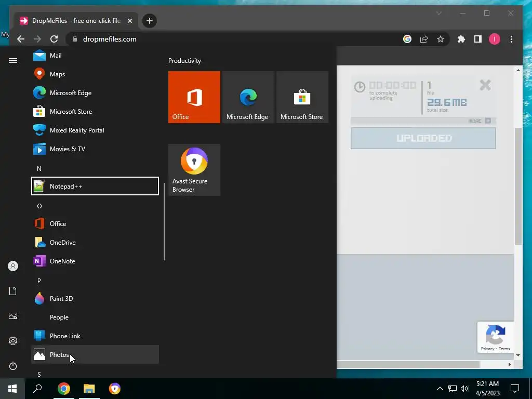
Task: Jump to letter O section header
Action: [39, 206]
